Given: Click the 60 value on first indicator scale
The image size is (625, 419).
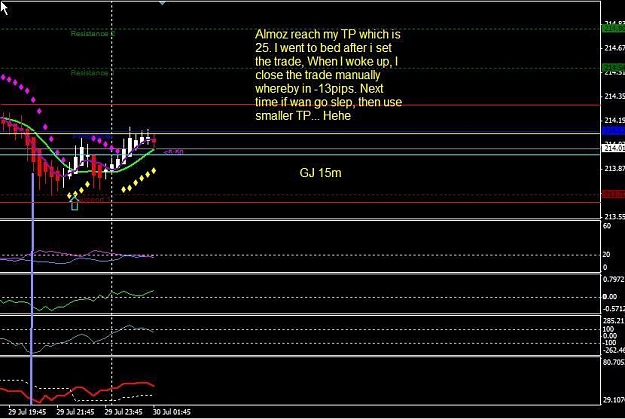Looking at the screenshot, I should 607,226.
